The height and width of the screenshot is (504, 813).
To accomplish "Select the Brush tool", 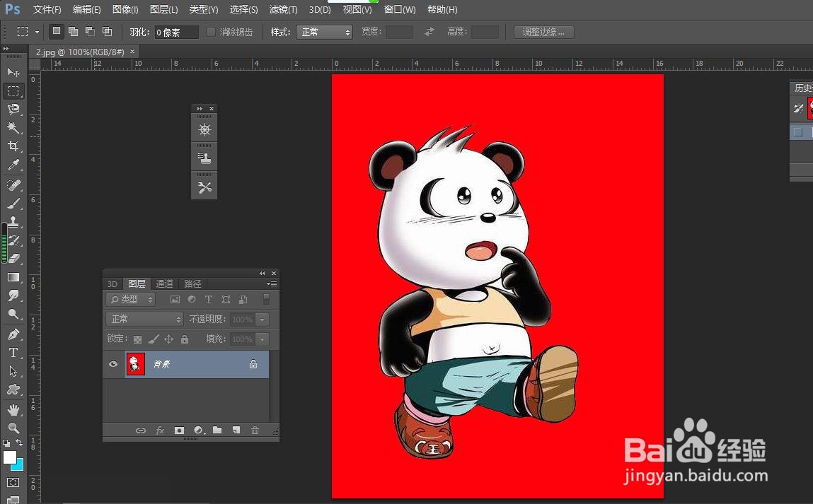I will click(x=13, y=204).
